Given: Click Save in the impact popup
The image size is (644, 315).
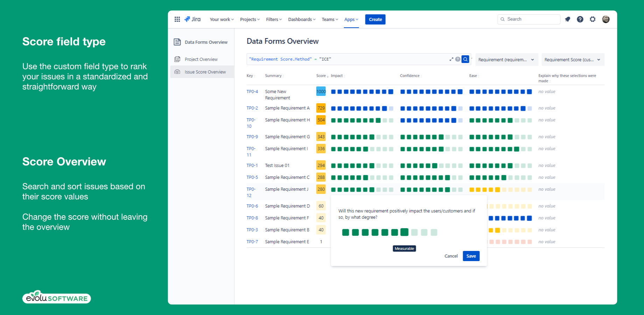Looking at the screenshot, I should click(x=471, y=256).
